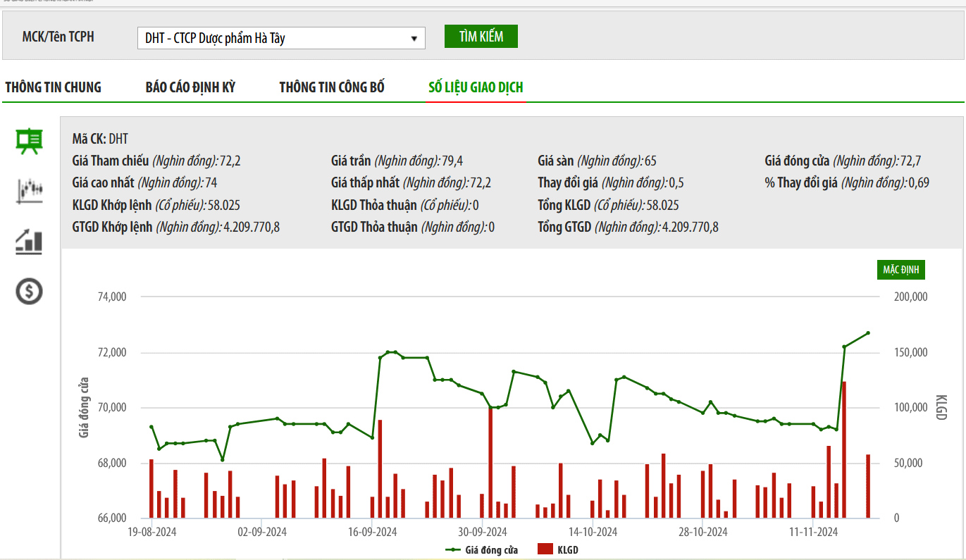Click the rightmost red volume bar
This screenshot has width=966, height=560.
pyautogui.click(x=868, y=486)
